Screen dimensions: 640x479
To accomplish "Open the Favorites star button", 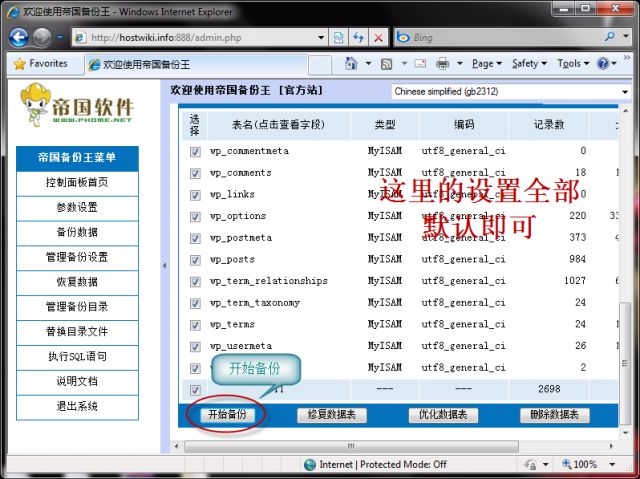I will 41,63.
